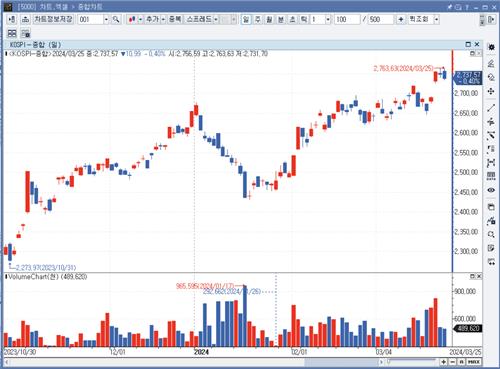The image size is (500, 369).
Task: Select the monthly 월 period toggle
Action: click(269, 19)
